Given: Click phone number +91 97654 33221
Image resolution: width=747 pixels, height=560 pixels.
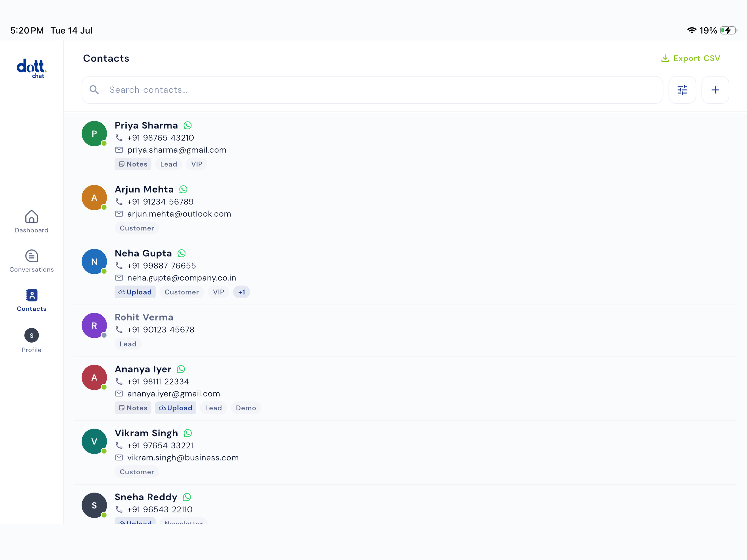Looking at the screenshot, I should 161,445.
